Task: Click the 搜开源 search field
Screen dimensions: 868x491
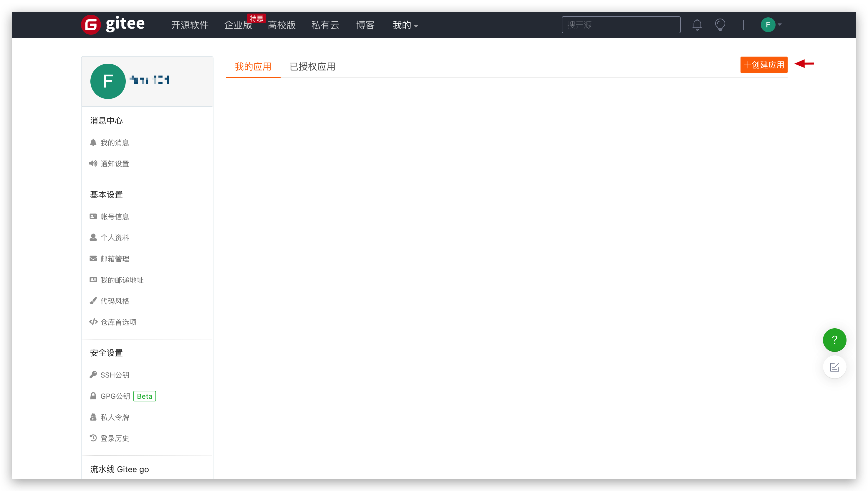Action: (621, 25)
